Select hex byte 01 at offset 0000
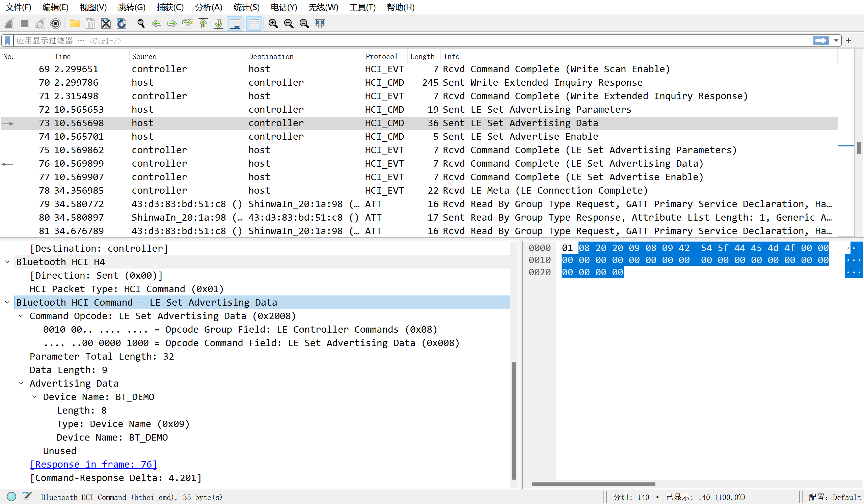Screen dimensions: 864x504 tap(567, 248)
